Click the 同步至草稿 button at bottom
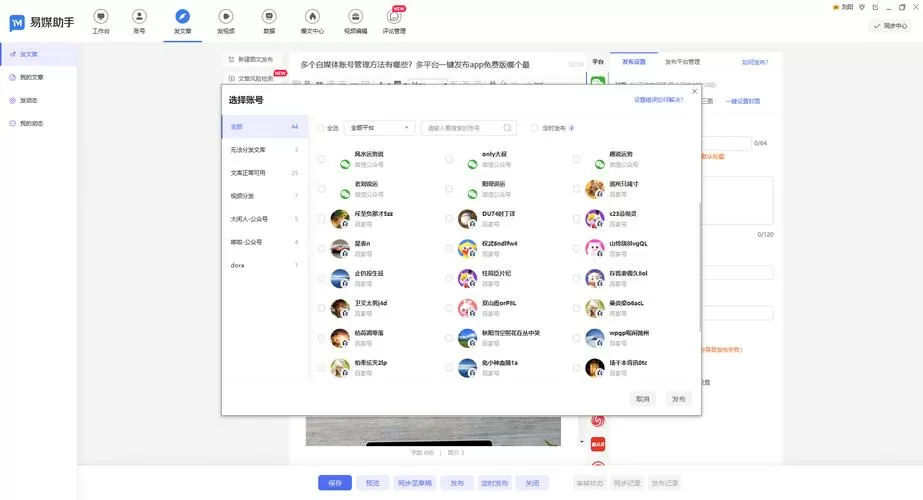Image resolution: width=923 pixels, height=500 pixels. click(414, 483)
